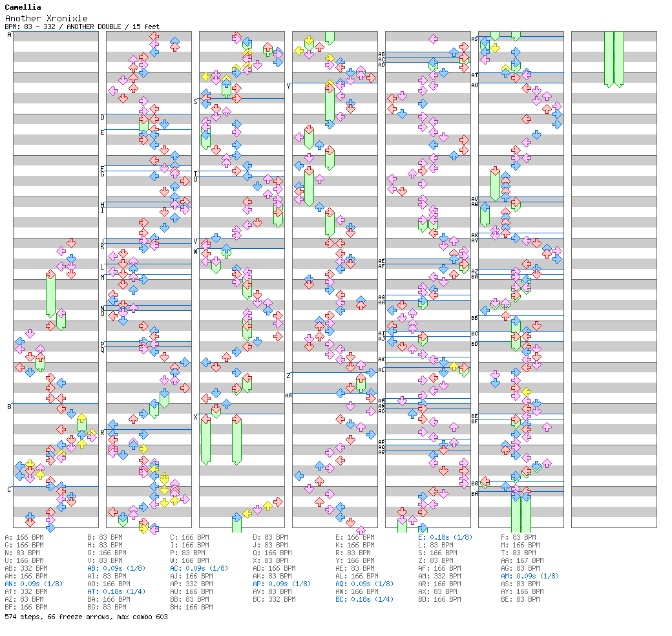672x636 pixels.
Task: Click the artist name "Camellia"
Action: pyautogui.click(x=23, y=7)
